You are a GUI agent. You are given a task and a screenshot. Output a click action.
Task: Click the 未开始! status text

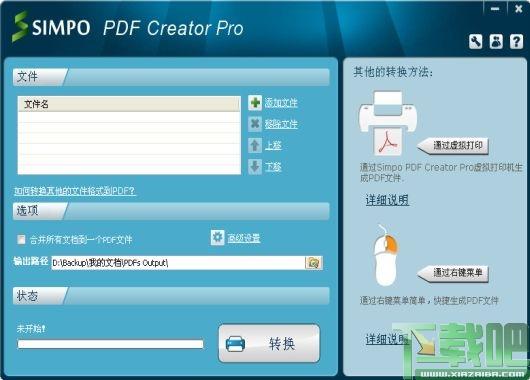(31, 329)
